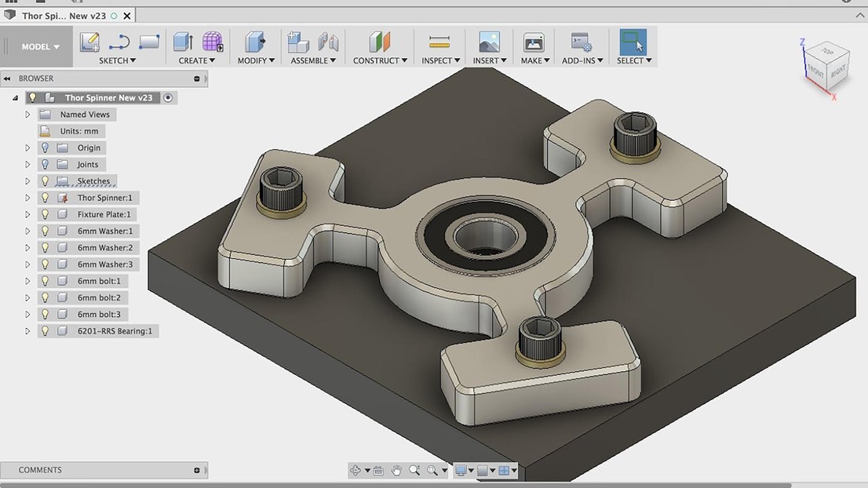Screen dimensions: 868x488
Task: Hide the Fixture Plate:1 component via lightbulb
Action: tap(46, 214)
